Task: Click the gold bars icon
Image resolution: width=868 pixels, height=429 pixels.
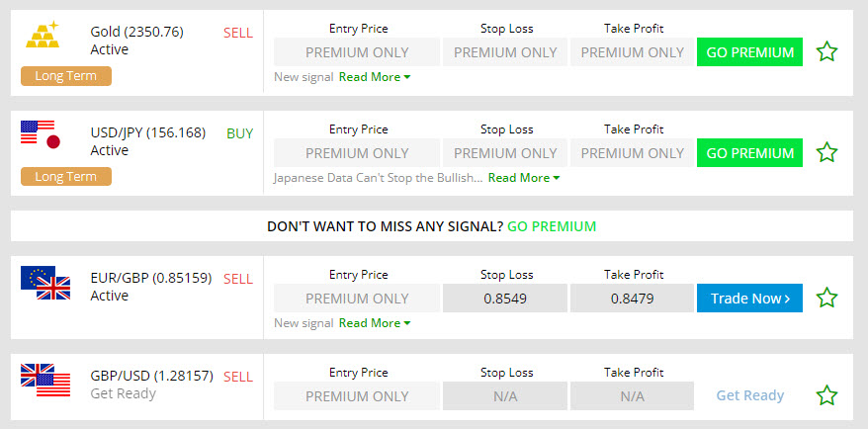Action: [42, 35]
